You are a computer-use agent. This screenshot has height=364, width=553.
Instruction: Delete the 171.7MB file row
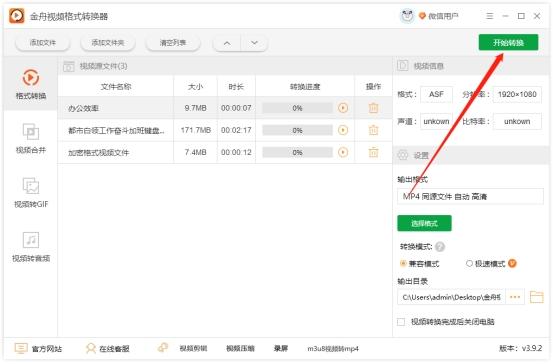[373, 130]
